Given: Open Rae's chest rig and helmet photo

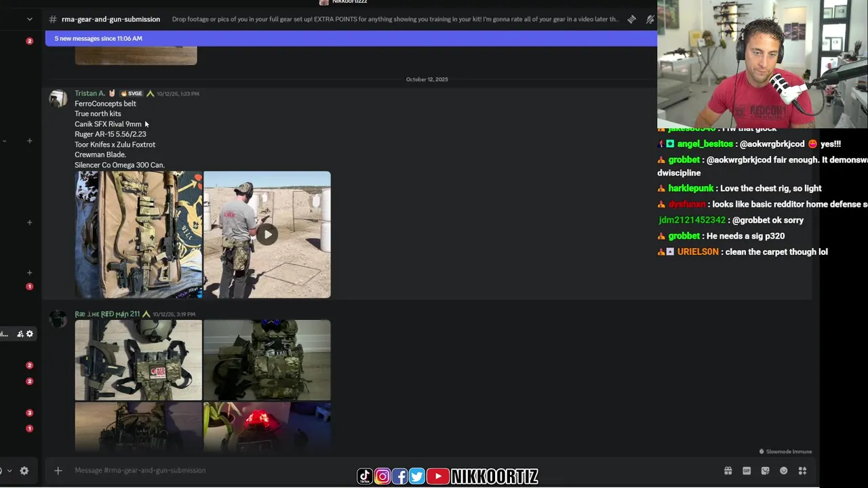Looking at the screenshot, I should (138, 361).
